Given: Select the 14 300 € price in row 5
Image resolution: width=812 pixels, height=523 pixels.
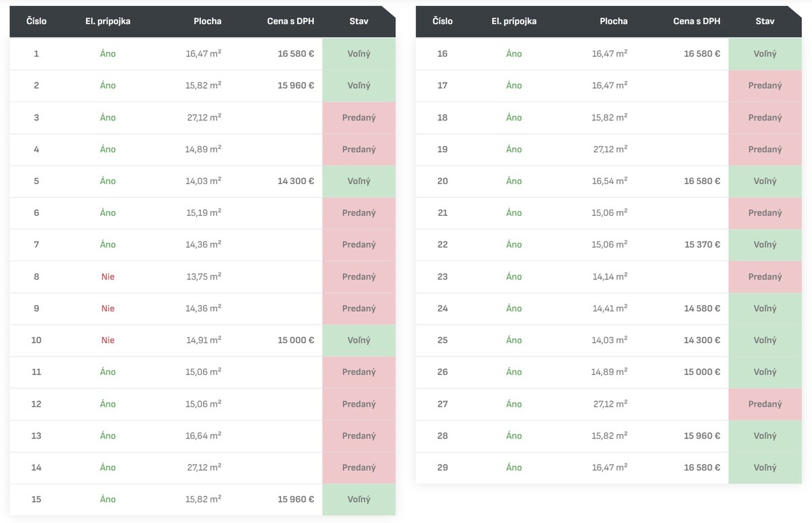Looking at the screenshot, I should 296,181.
